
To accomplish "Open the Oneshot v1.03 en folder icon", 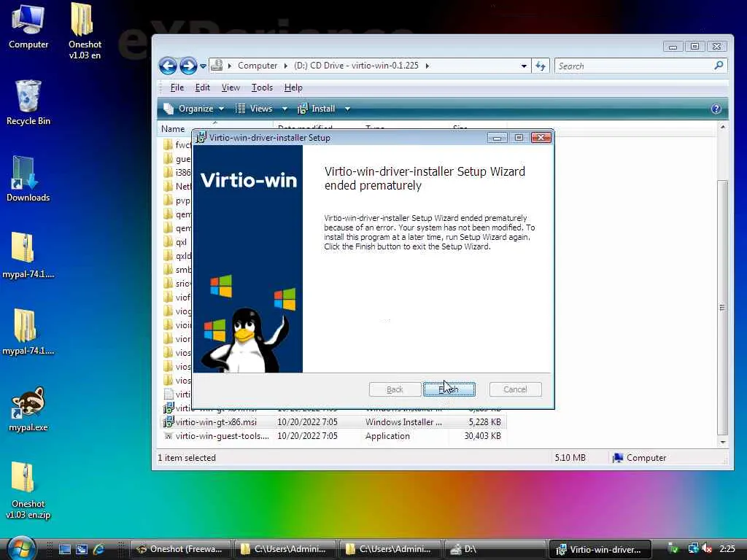I will 85,31.
